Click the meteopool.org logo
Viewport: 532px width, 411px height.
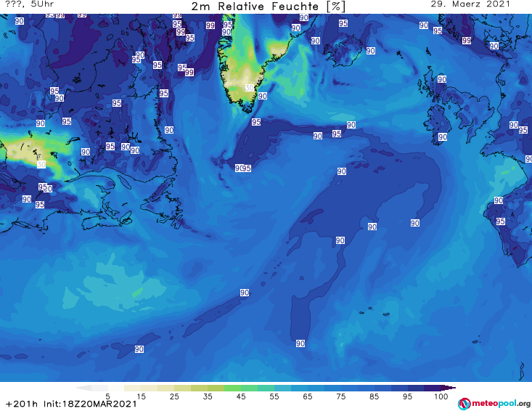[494, 404]
